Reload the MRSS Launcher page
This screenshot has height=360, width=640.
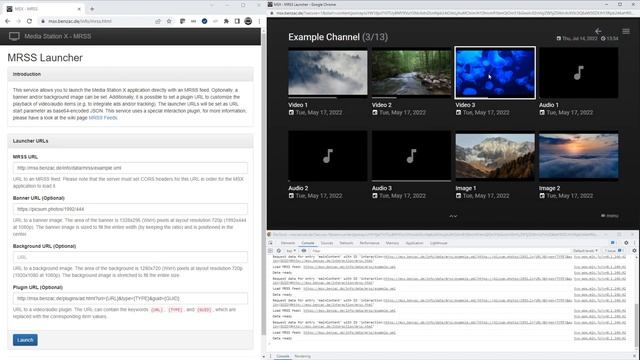[29, 21]
